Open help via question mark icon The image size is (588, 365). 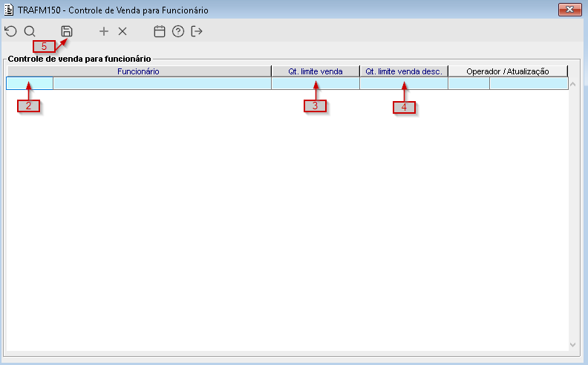pyautogui.click(x=178, y=31)
